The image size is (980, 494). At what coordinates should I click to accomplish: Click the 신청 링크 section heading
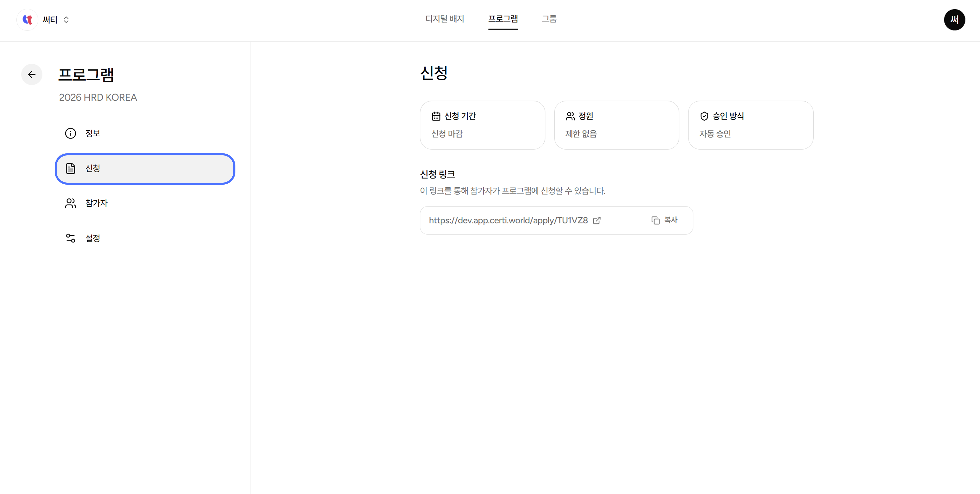[x=438, y=174]
